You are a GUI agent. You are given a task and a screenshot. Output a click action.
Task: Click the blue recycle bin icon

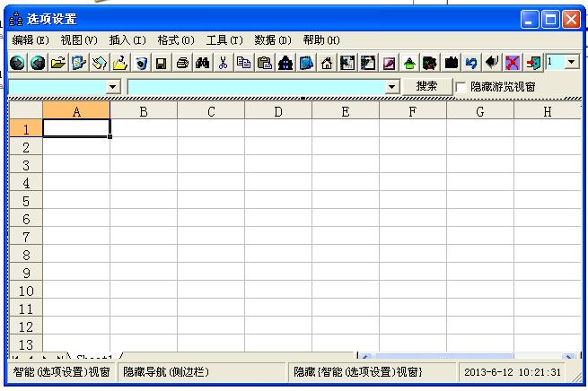click(x=141, y=63)
